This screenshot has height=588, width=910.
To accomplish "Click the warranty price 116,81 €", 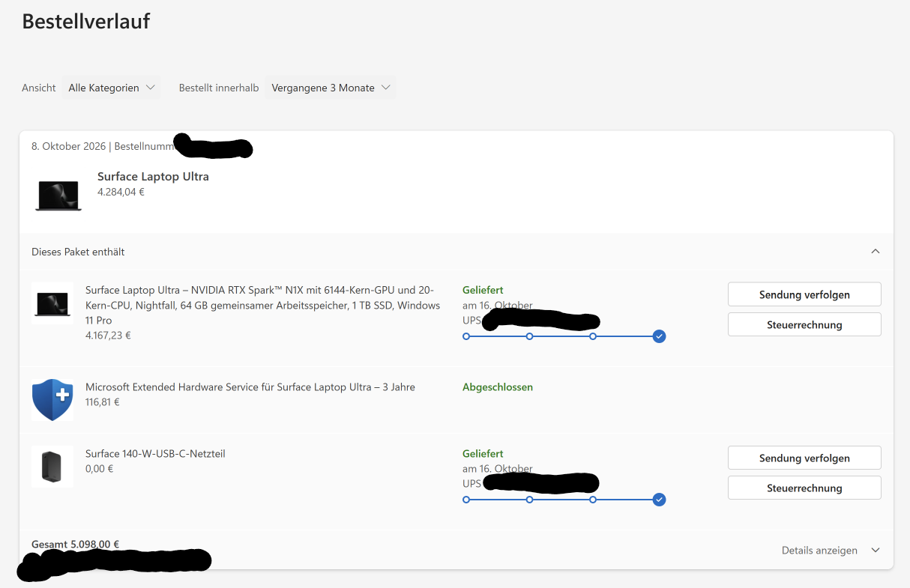I will pyautogui.click(x=103, y=402).
